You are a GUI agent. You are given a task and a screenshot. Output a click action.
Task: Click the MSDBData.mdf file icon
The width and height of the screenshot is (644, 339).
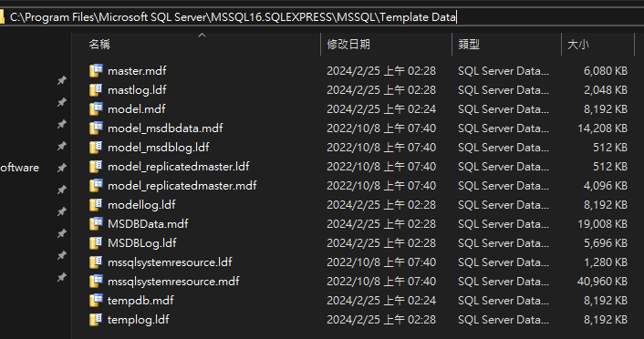tap(96, 223)
